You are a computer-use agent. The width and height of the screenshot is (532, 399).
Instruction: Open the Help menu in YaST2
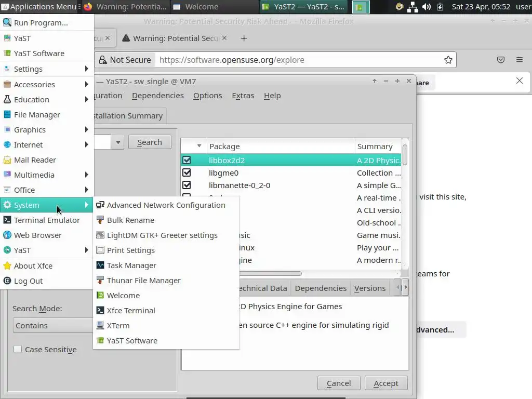pyautogui.click(x=272, y=96)
